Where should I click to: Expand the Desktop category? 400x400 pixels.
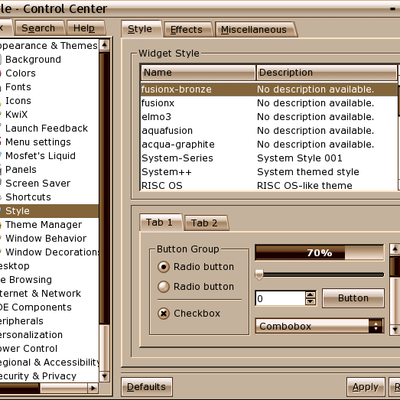(x=15, y=266)
